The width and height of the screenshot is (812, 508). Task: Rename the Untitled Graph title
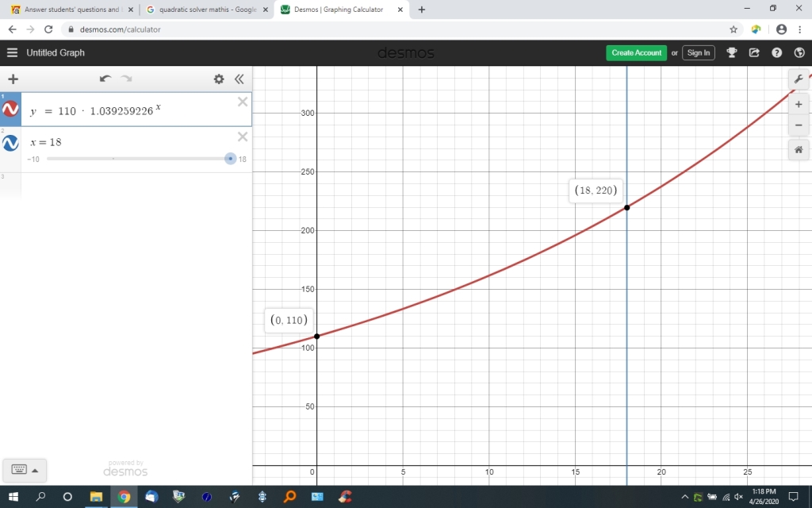click(x=56, y=53)
